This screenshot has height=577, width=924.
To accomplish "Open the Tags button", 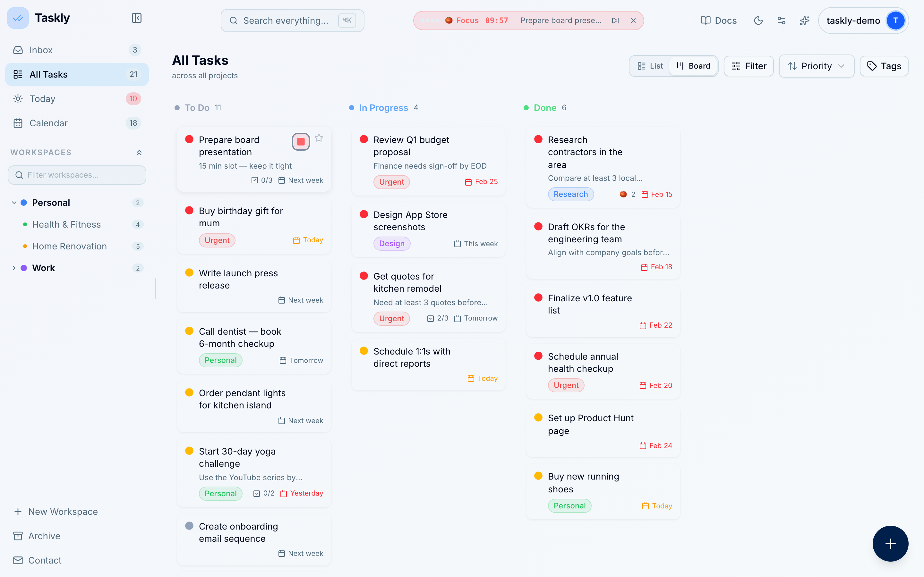I will coord(884,66).
